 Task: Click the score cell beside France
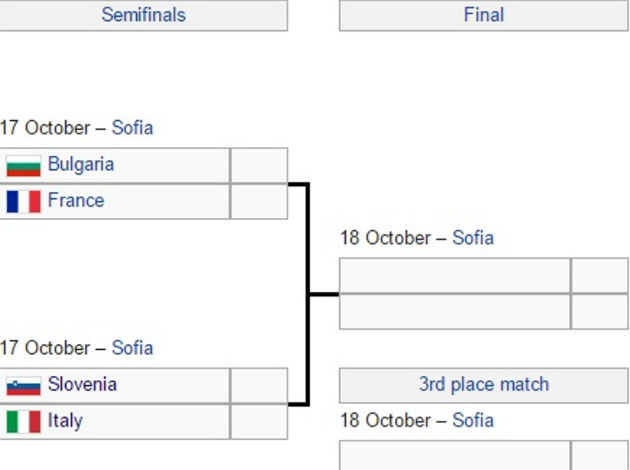[259, 201]
